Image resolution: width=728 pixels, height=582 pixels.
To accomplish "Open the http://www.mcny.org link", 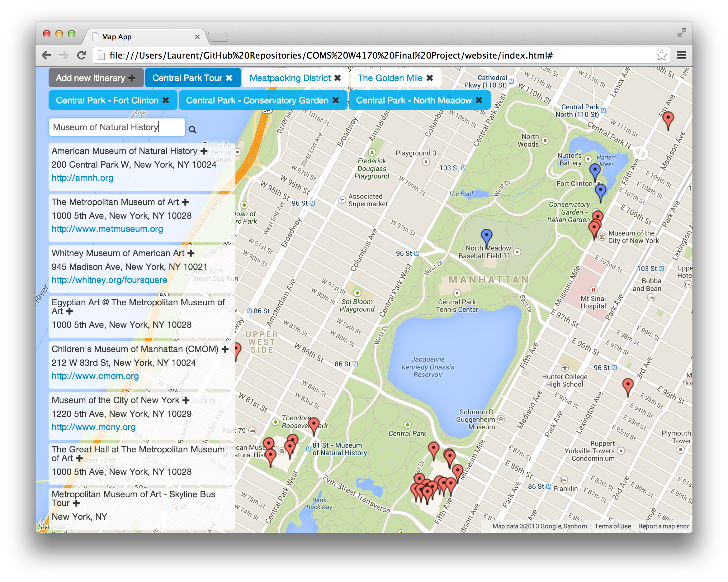I will 93,427.
